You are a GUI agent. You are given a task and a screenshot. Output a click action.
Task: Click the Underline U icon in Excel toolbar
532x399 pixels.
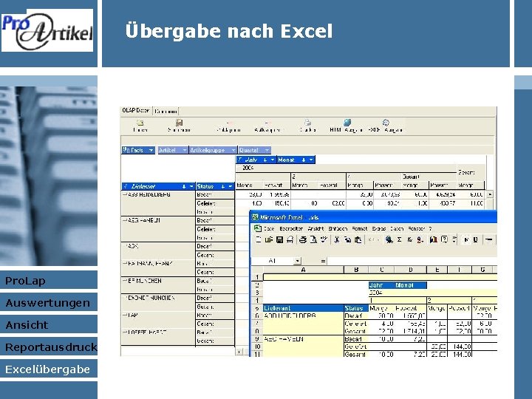[476, 240]
